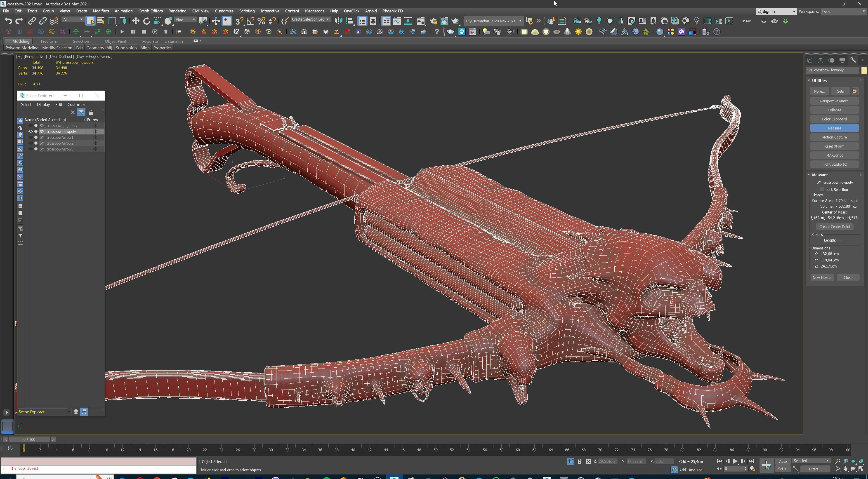Toggle the 3D Snaps button

pos(239,21)
